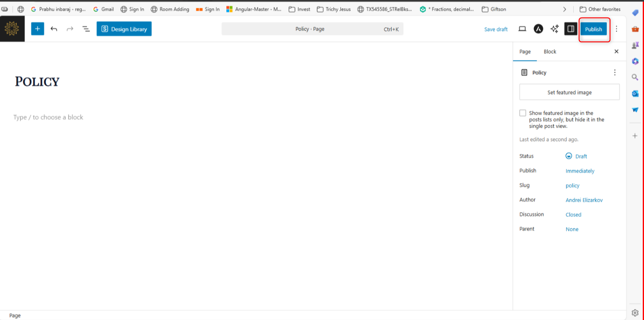Open the browser sidebar Outlook icon

coord(635,93)
